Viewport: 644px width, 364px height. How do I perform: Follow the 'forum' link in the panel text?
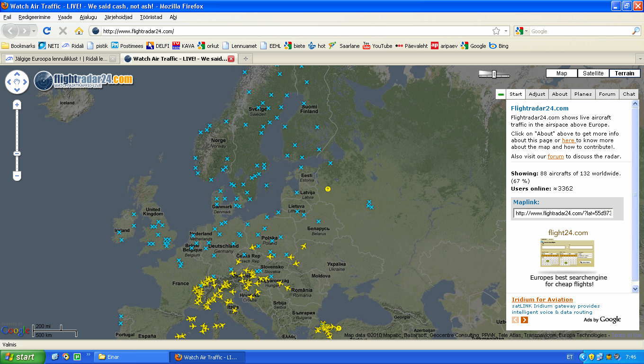click(555, 156)
